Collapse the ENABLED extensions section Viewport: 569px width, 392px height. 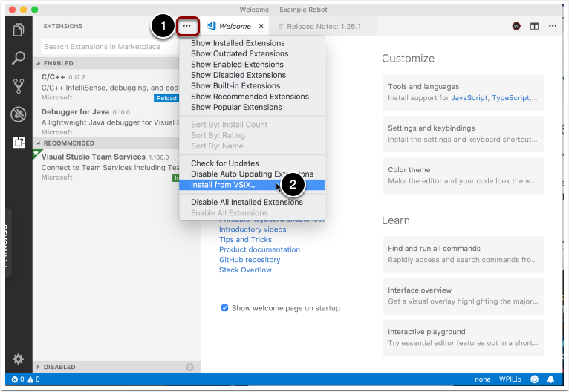click(x=108, y=63)
